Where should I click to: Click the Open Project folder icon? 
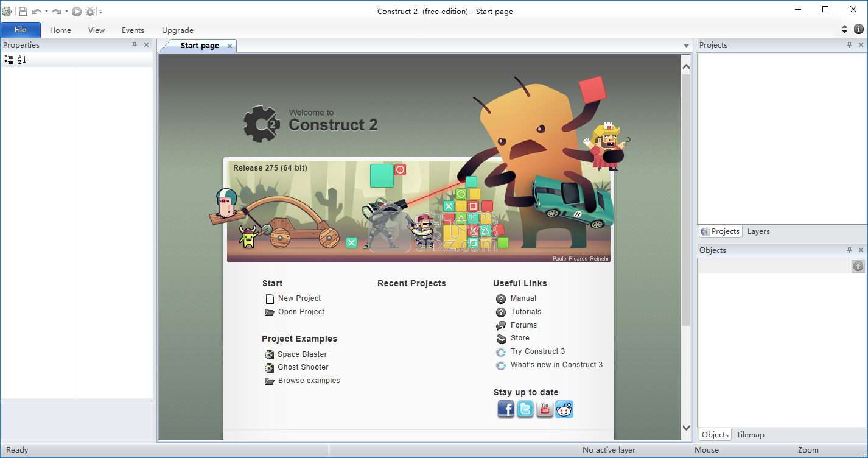(x=270, y=312)
